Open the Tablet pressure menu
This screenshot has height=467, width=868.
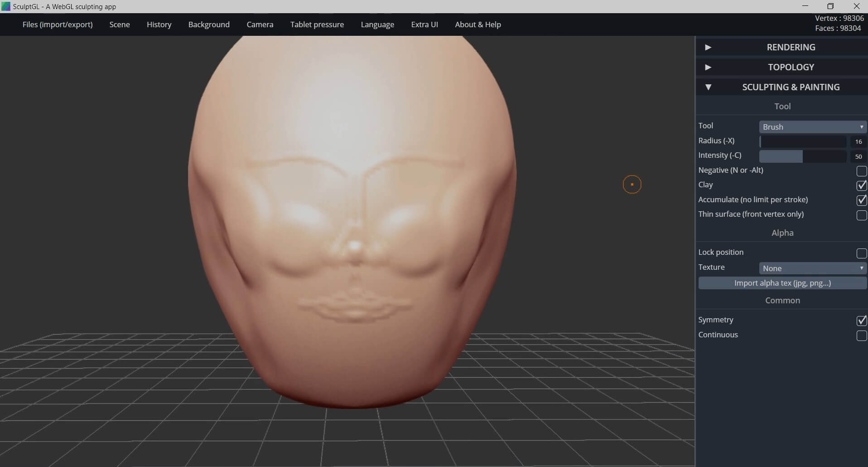[317, 24]
